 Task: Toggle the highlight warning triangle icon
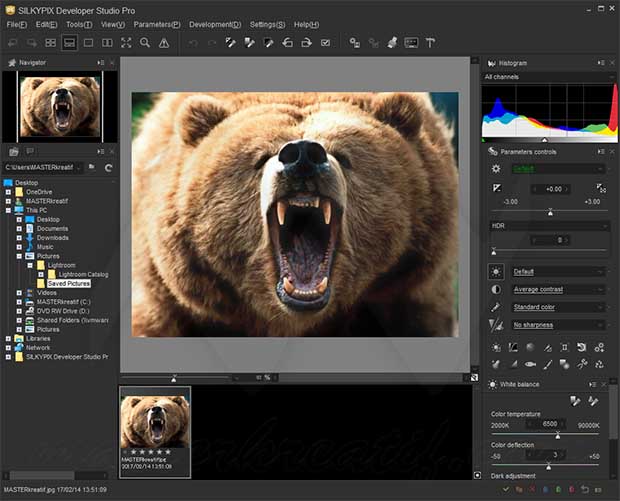point(164,43)
